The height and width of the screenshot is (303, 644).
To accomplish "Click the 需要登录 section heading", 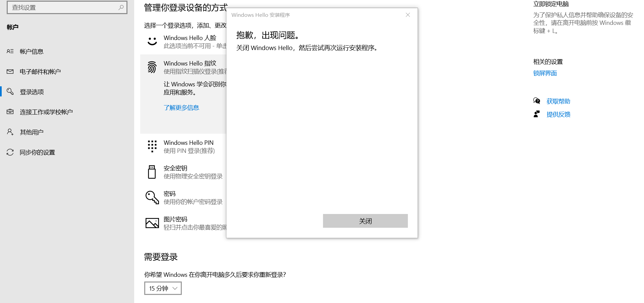I will coord(161,257).
